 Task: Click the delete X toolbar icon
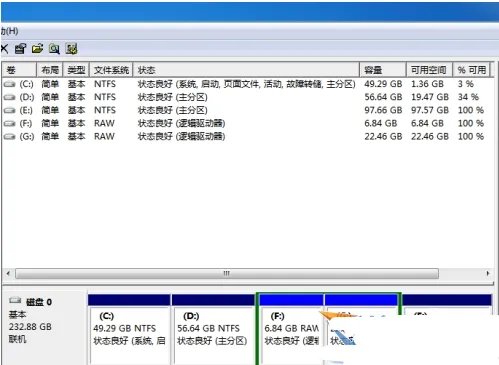click(x=4, y=49)
